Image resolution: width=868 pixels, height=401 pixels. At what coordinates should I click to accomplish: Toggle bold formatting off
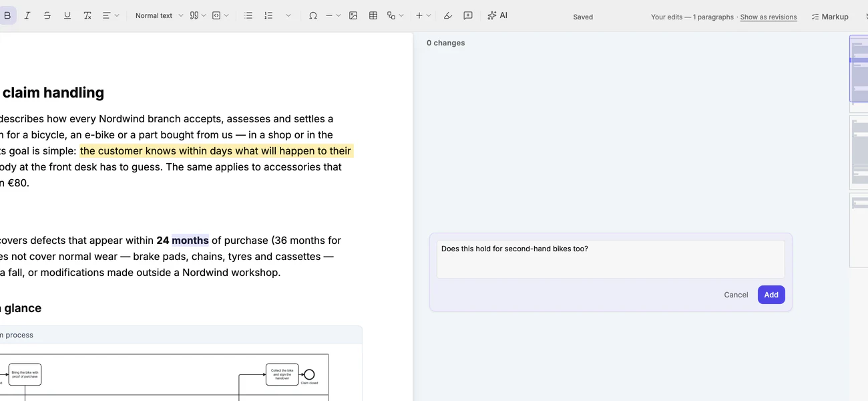[7, 15]
